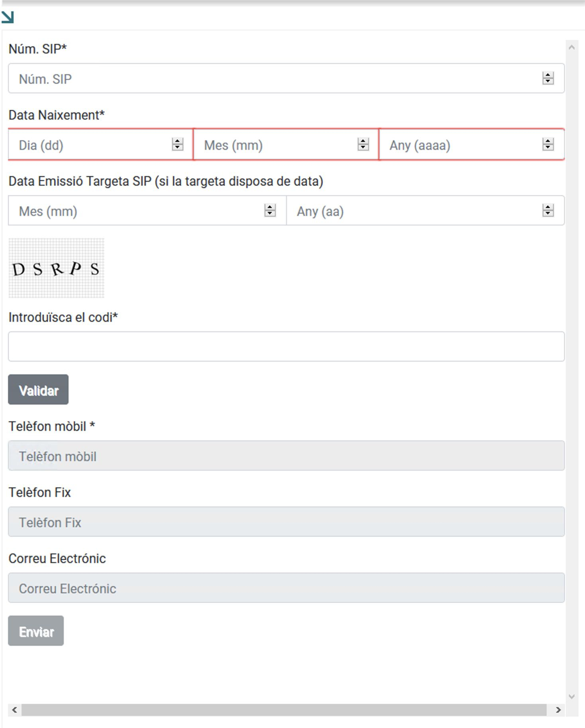Click the DSRPS captcha image
Screen dimensions: 585x728
tap(56, 268)
